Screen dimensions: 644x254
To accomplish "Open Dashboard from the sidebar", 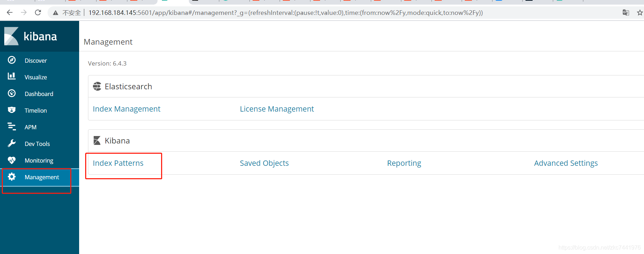I will pos(39,94).
